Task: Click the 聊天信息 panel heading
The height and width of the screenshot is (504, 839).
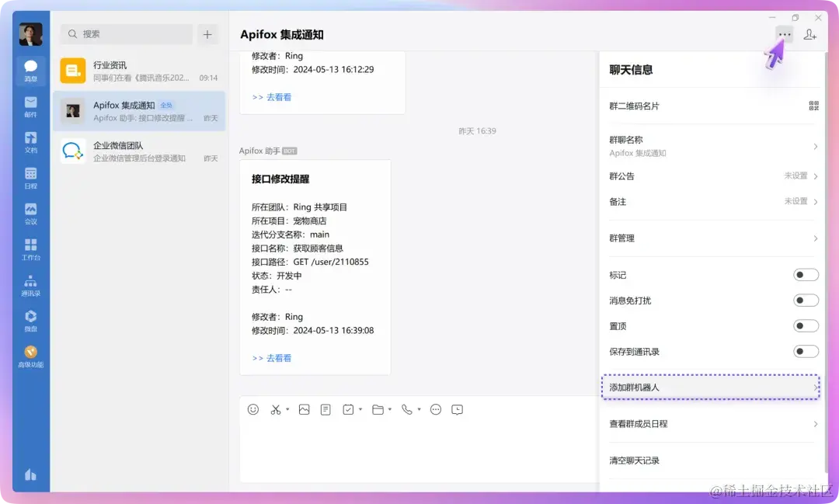Action: tap(631, 70)
